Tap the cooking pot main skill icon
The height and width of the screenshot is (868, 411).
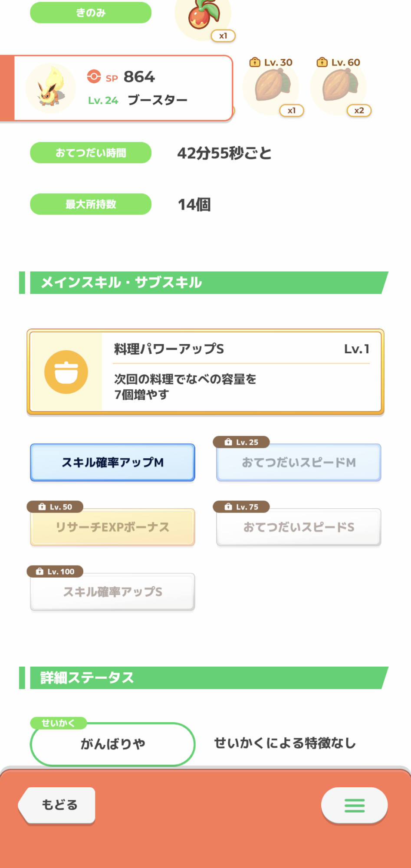click(66, 372)
